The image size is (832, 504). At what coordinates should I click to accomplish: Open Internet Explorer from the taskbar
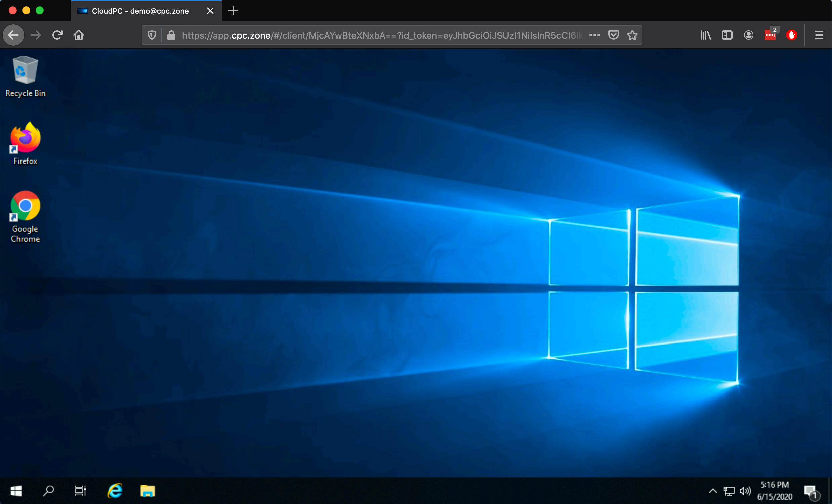coord(115,491)
